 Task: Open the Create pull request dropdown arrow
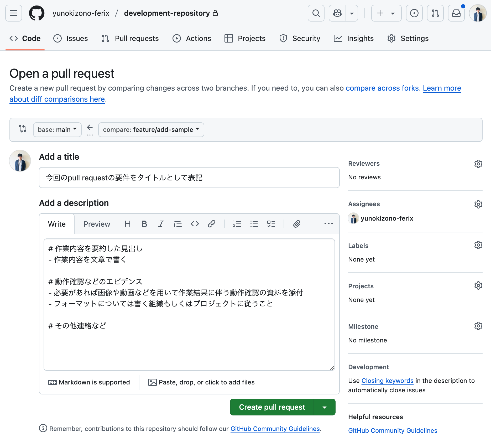click(324, 407)
